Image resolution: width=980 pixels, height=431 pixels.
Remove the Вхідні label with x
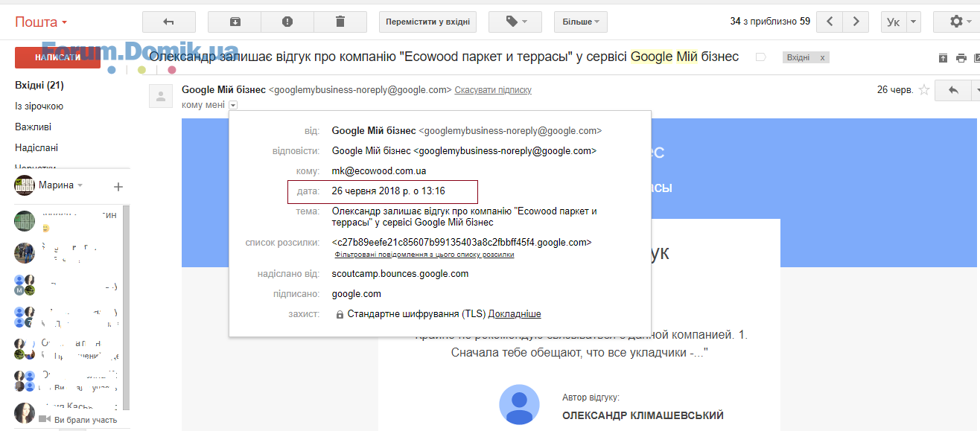(x=822, y=57)
